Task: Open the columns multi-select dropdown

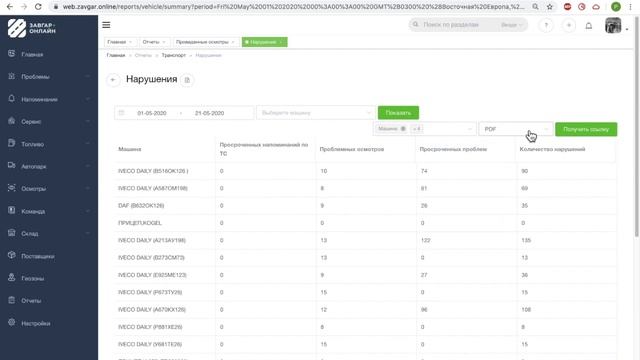Action: 425,129
